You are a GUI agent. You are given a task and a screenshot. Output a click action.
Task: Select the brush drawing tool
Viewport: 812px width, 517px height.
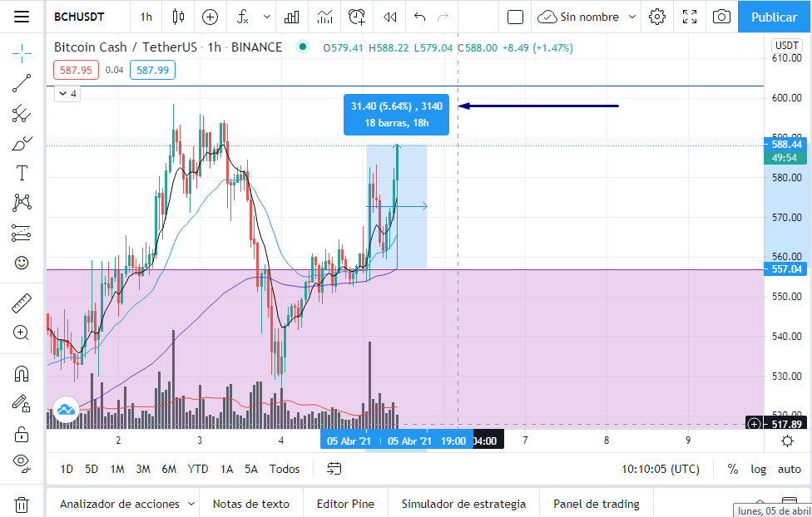22,143
